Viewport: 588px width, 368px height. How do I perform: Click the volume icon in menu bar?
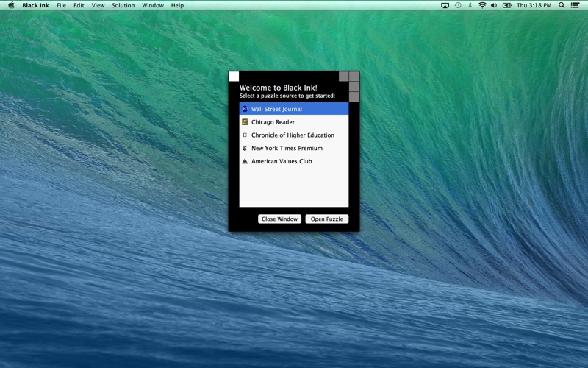point(494,5)
